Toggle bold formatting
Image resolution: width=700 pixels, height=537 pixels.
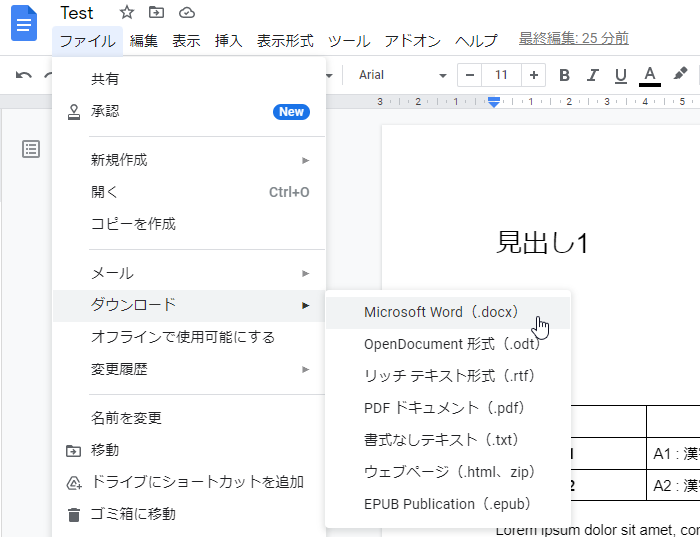click(x=564, y=75)
